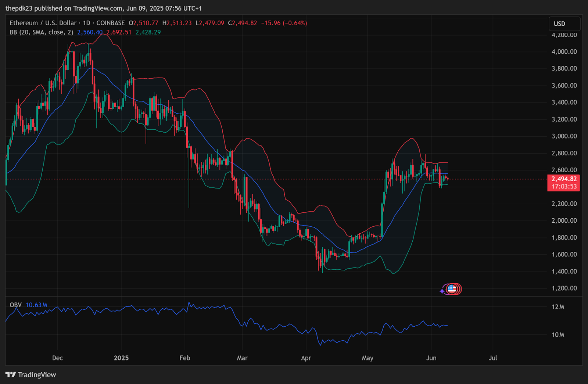Click the Ethereum / U.S. Dollar symbol title
This screenshot has height=384, width=588.
click(x=43, y=23)
